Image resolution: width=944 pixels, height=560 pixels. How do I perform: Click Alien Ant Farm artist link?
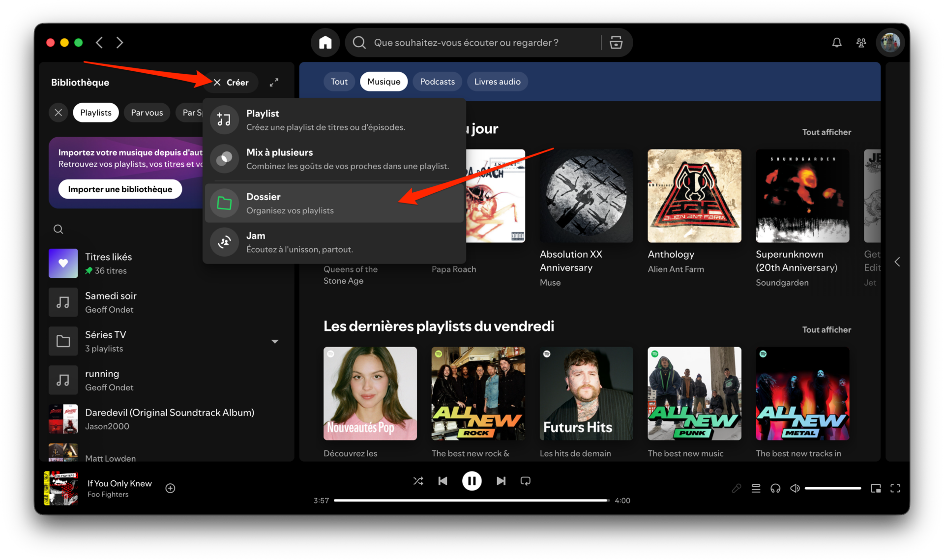[676, 269]
